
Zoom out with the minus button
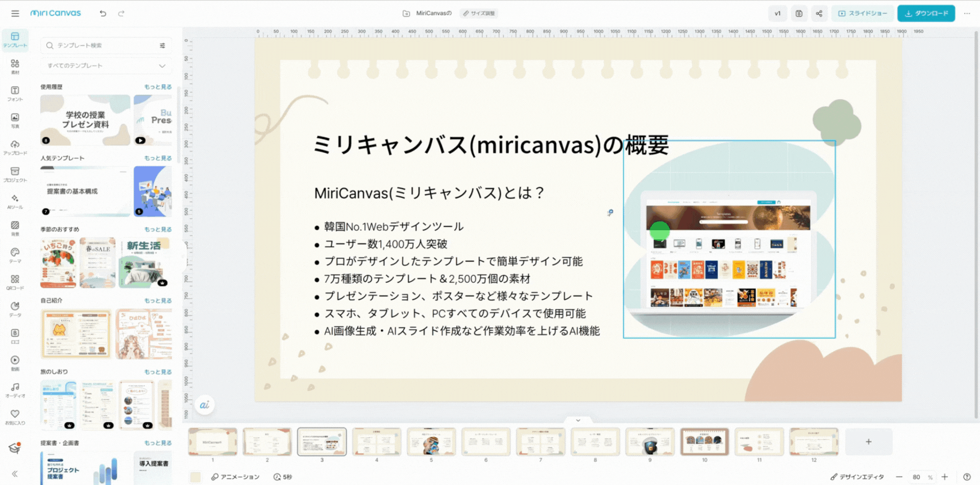pos(899,477)
